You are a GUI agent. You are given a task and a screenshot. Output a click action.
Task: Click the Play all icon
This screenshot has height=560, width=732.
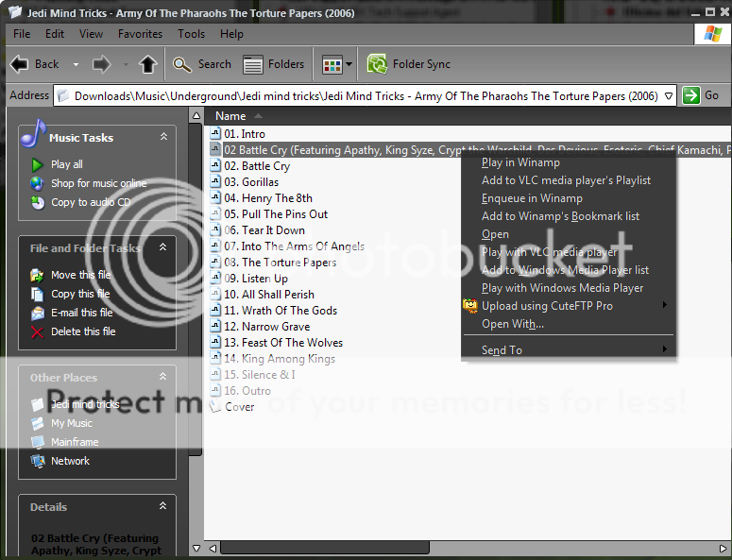coord(38,164)
